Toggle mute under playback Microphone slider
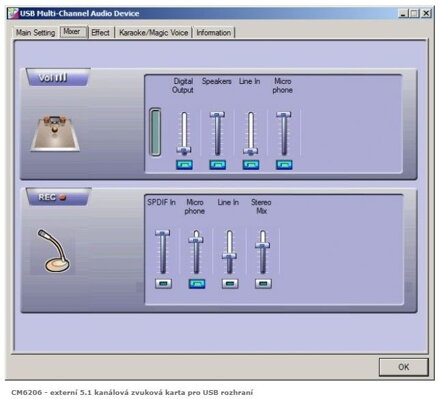Image resolution: width=439 pixels, height=399 pixels. pyautogui.click(x=284, y=165)
